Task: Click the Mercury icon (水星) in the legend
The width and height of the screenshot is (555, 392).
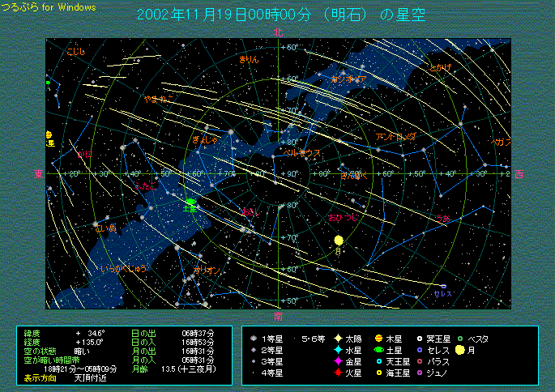Action: coord(337,350)
